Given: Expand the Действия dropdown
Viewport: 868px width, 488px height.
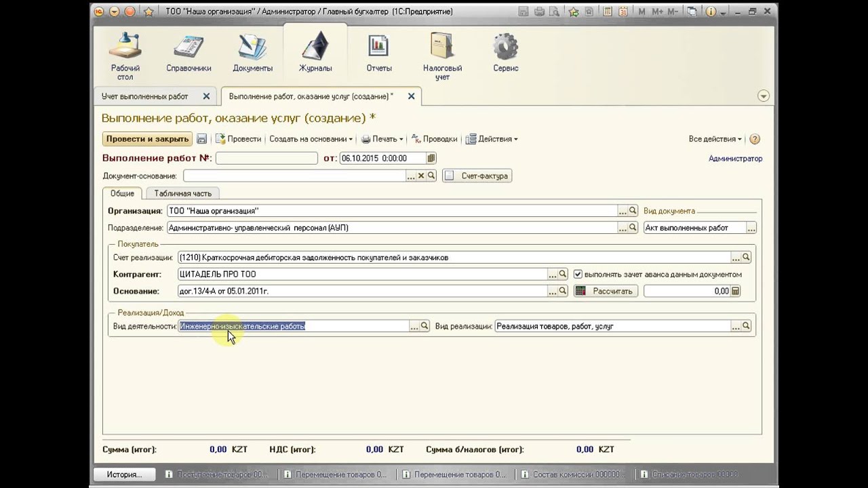Looking at the screenshot, I should pyautogui.click(x=492, y=139).
